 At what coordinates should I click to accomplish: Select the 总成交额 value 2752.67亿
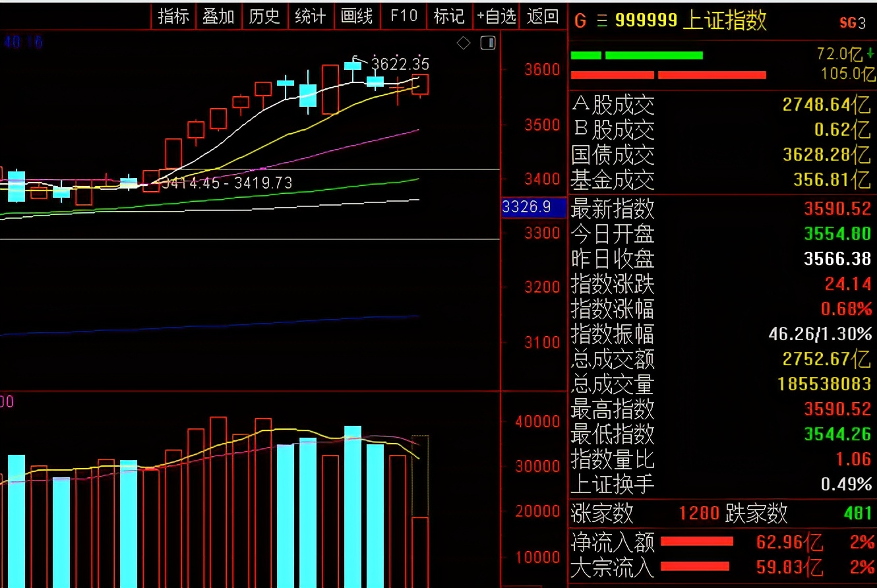(x=827, y=359)
